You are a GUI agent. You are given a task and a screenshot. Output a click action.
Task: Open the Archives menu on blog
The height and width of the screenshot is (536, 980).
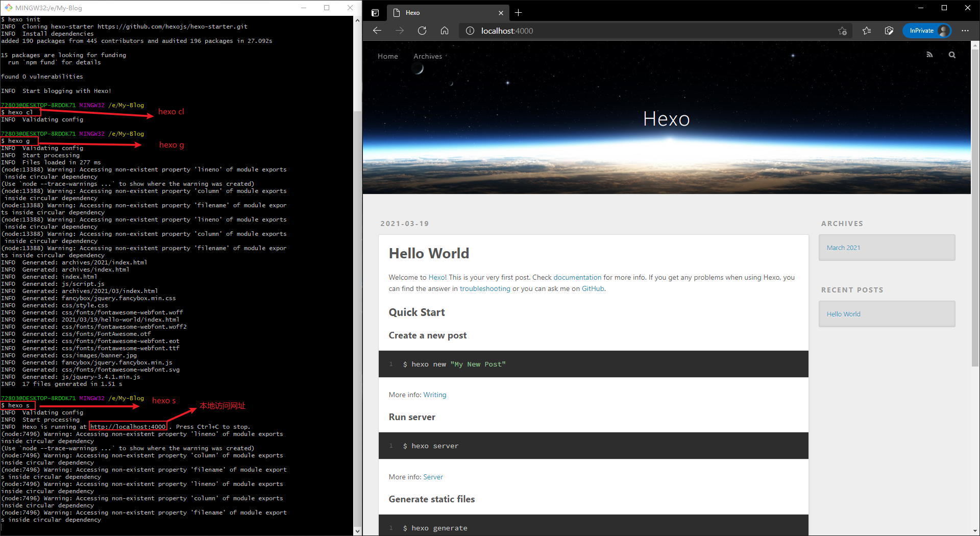point(428,56)
